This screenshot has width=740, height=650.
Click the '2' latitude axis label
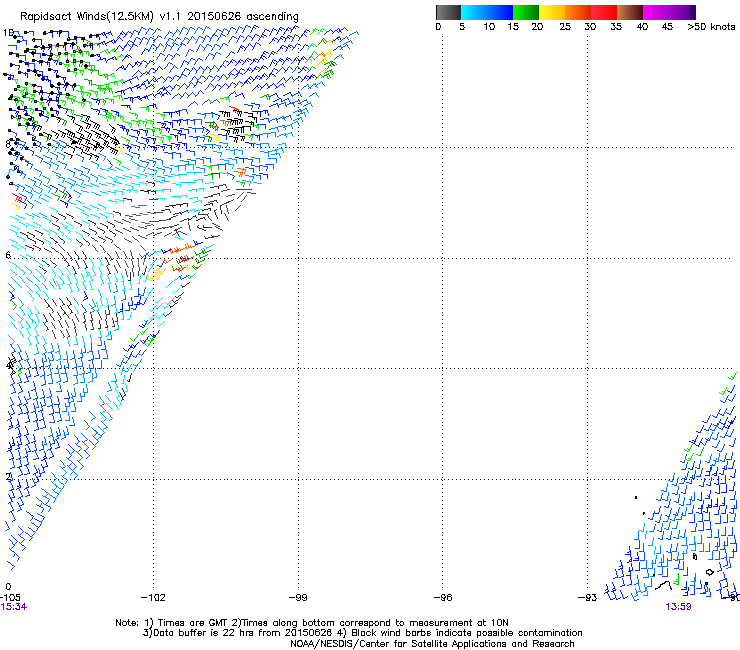(8, 476)
